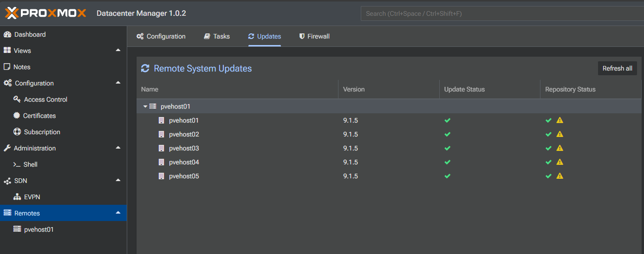Collapse the Views section

tap(118, 50)
